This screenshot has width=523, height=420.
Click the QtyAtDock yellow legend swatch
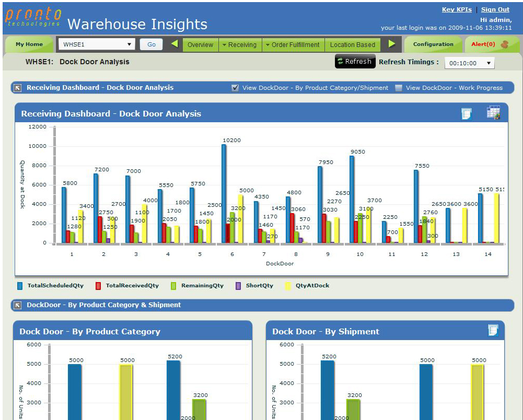(x=288, y=286)
